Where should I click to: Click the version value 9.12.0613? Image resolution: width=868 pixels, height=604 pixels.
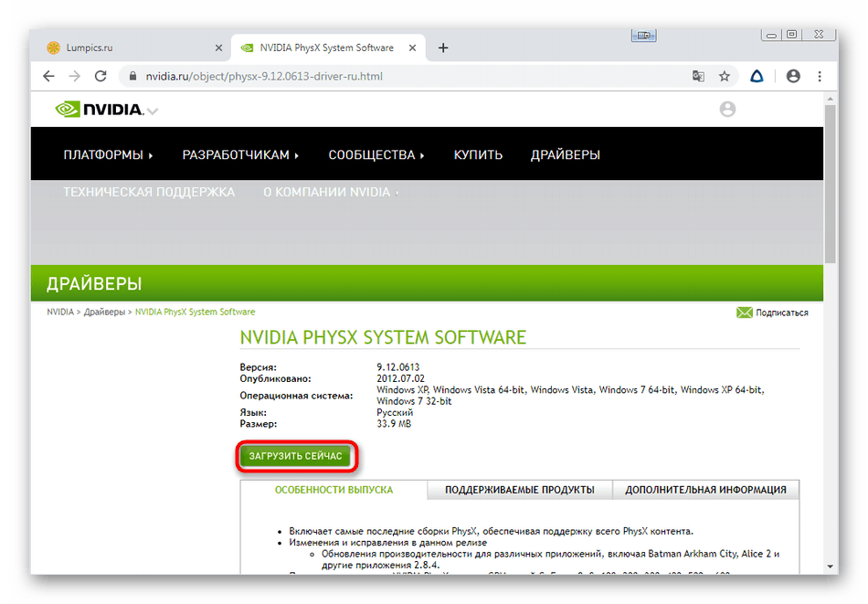398,367
